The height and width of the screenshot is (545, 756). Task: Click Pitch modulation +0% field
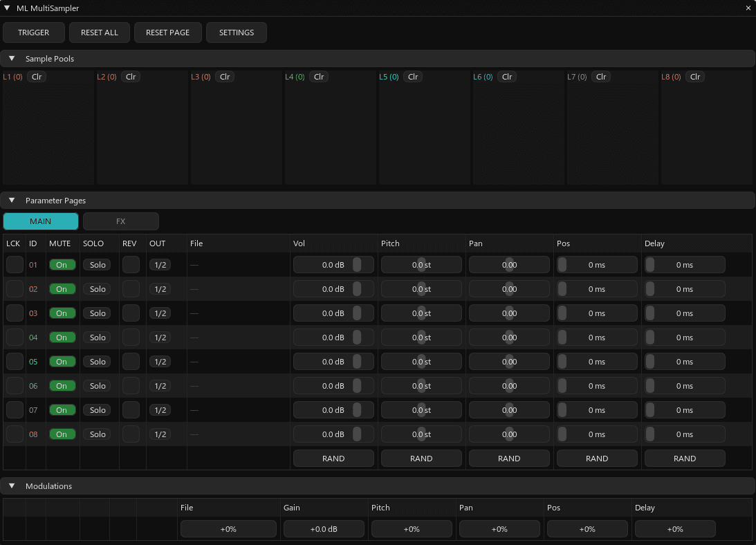(x=412, y=529)
